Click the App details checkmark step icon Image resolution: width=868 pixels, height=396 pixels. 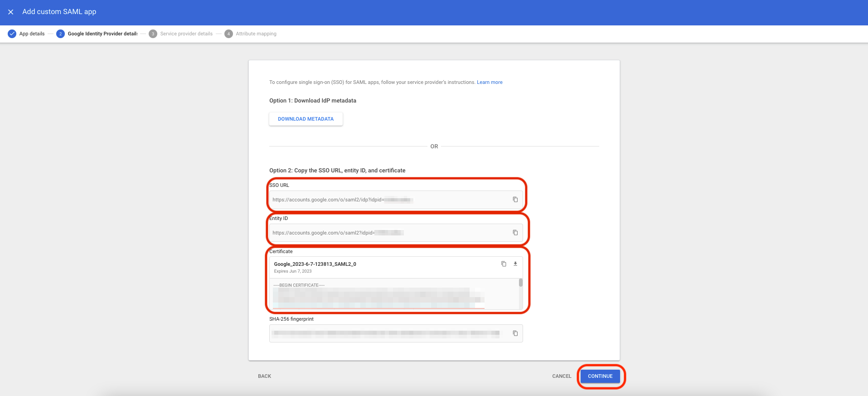click(12, 34)
